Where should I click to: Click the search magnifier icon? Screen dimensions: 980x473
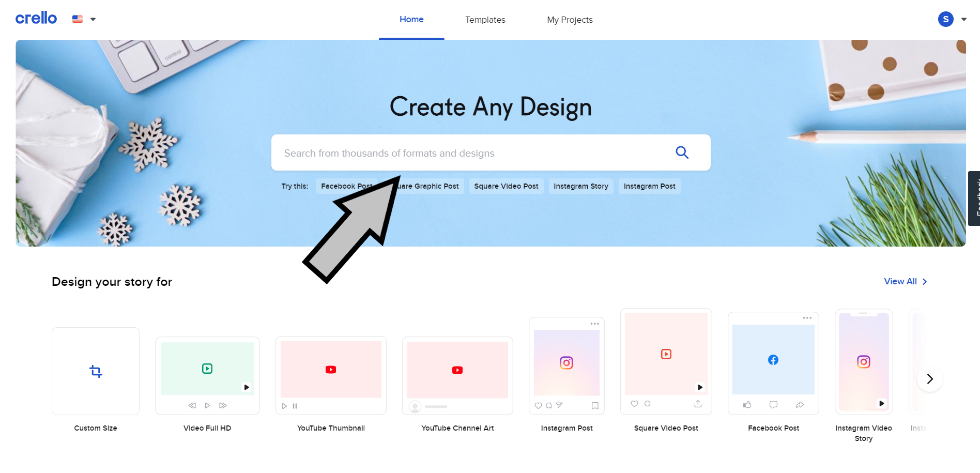682,152
